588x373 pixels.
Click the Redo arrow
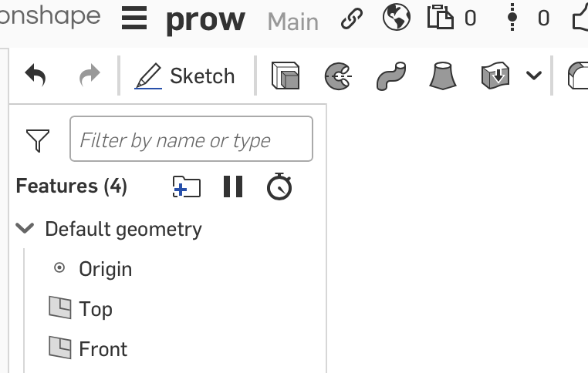90,76
